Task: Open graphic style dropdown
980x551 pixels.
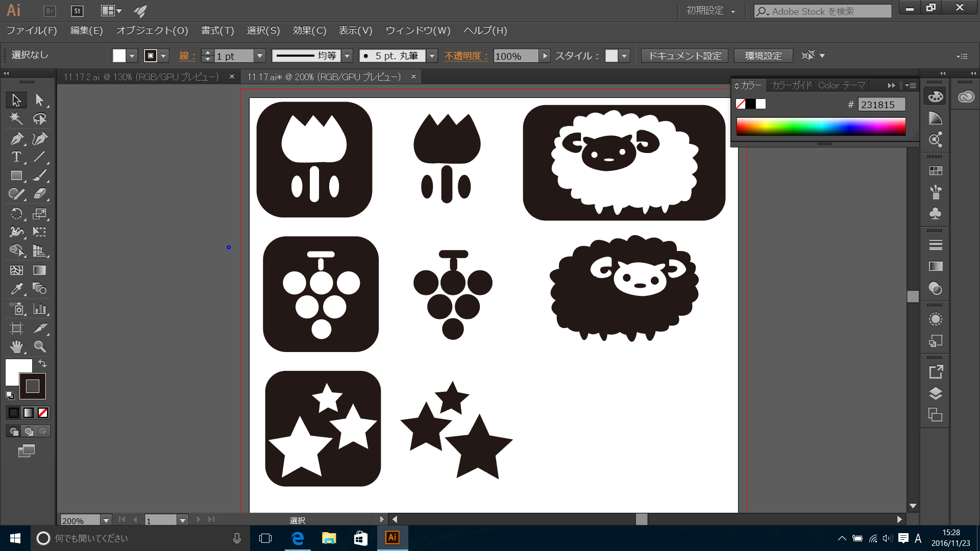Action: 624,56
